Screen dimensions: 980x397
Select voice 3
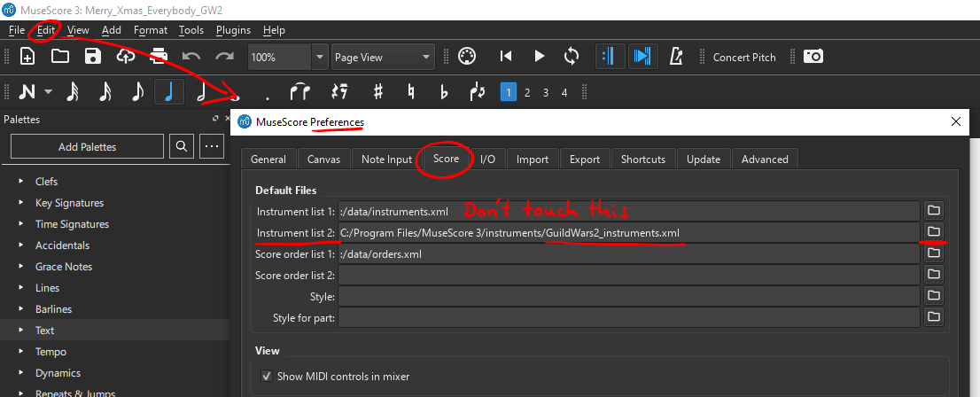546,92
